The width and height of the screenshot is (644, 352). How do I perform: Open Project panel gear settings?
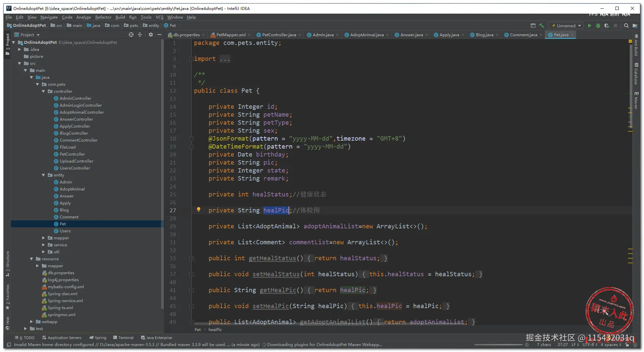point(150,35)
